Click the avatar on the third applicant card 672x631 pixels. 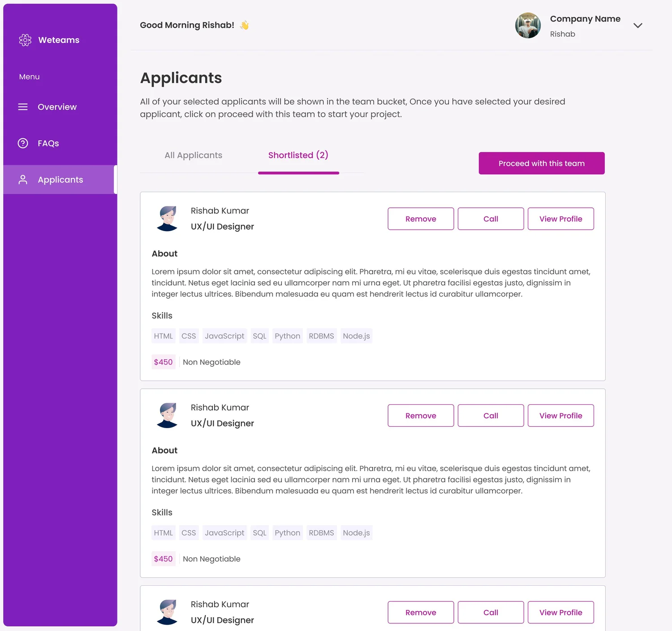168,612
